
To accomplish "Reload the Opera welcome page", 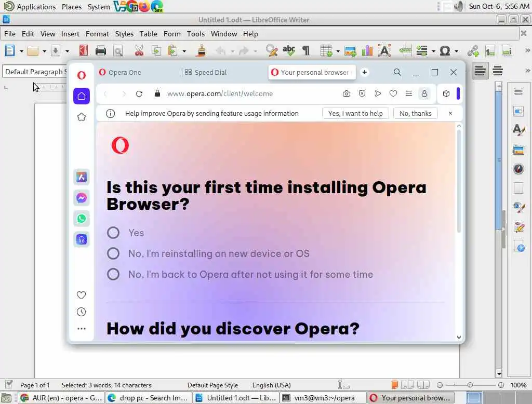I will [139, 93].
